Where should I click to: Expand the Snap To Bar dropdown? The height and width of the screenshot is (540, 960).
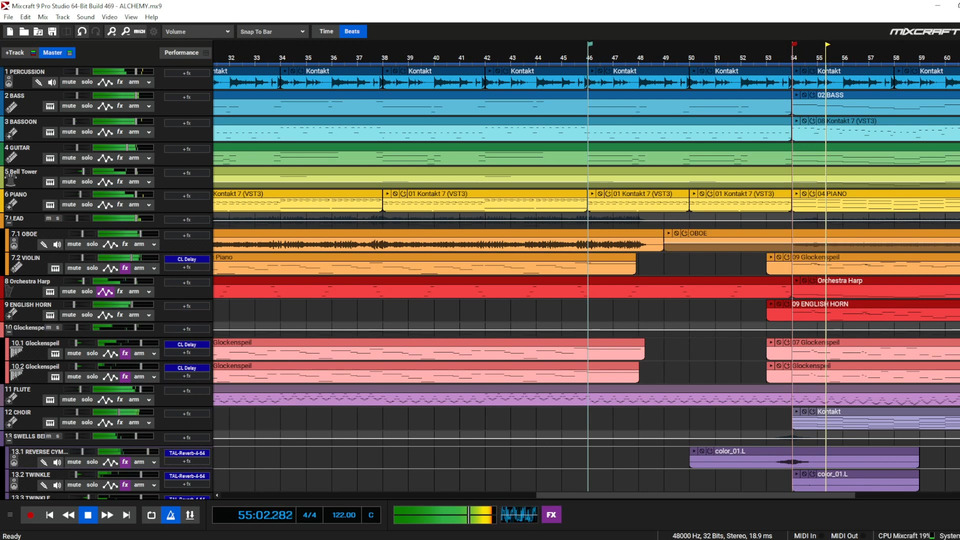pyautogui.click(x=272, y=32)
